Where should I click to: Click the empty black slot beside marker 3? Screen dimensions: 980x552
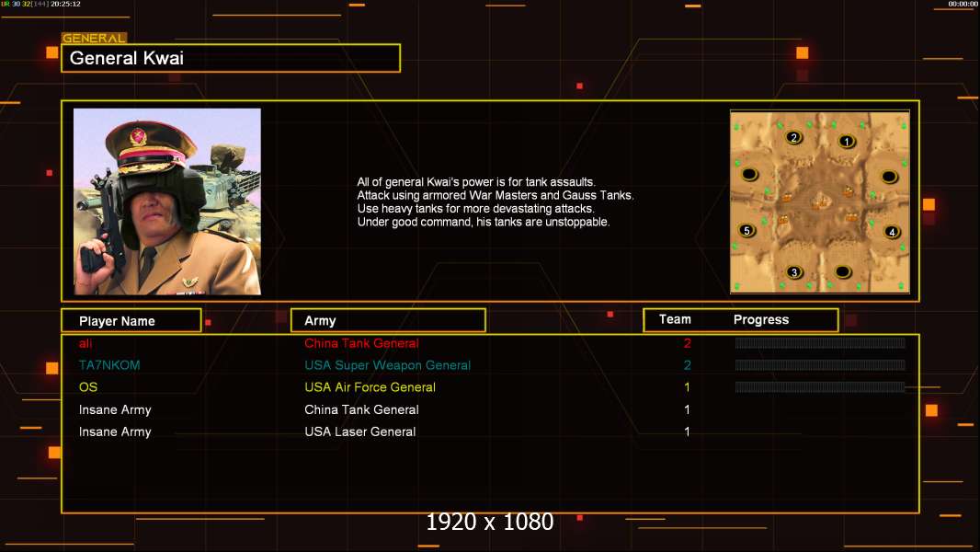(843, 272)
